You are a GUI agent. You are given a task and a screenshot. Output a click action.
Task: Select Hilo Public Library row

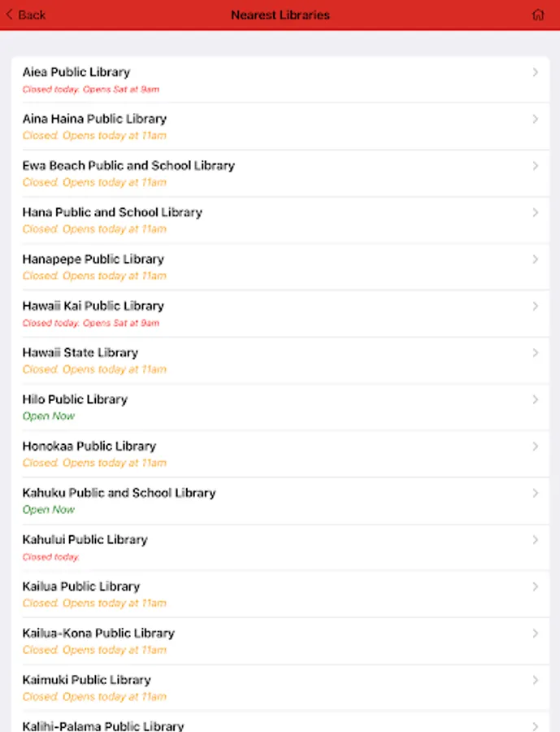[x=75, y=399]
